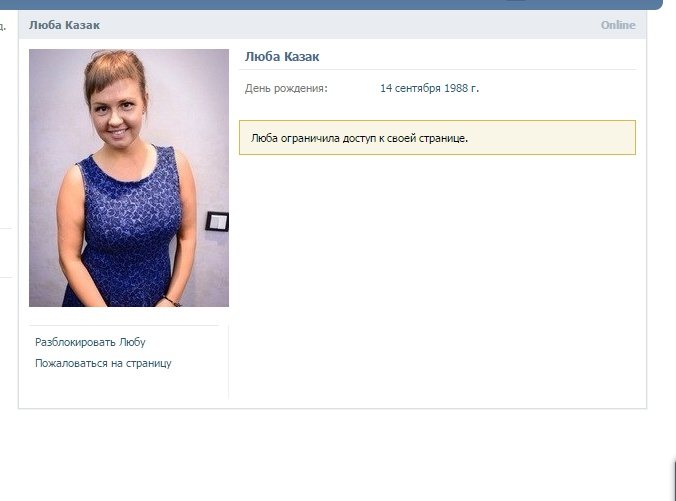Open the Пожаловаться на страницу link
This screenshot has width=676, height=501.
[x=103, y=363]
